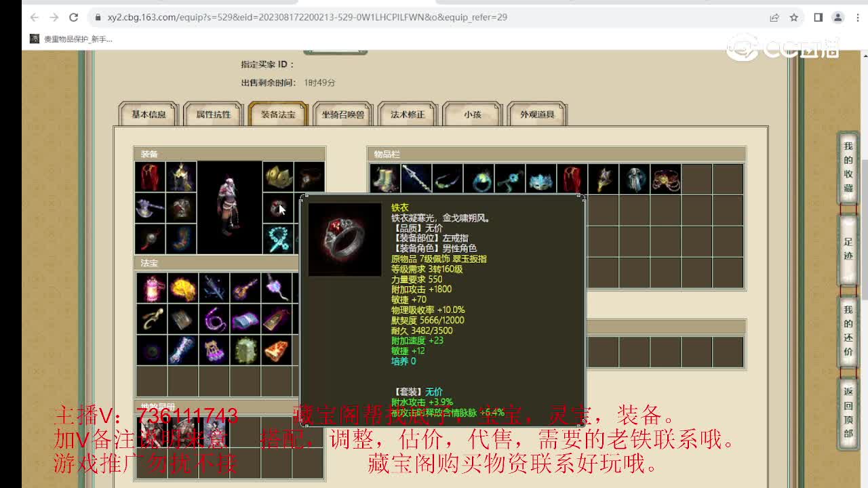Viewport: 868px width, 488px height.
Task: Click the 附加攻击 +1800 stat line
Action: (x=421, y=289)
